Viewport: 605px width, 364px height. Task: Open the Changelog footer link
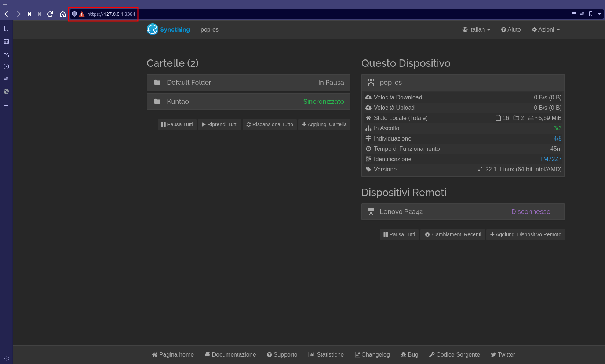pyautogui.click(x=372, y=354)
